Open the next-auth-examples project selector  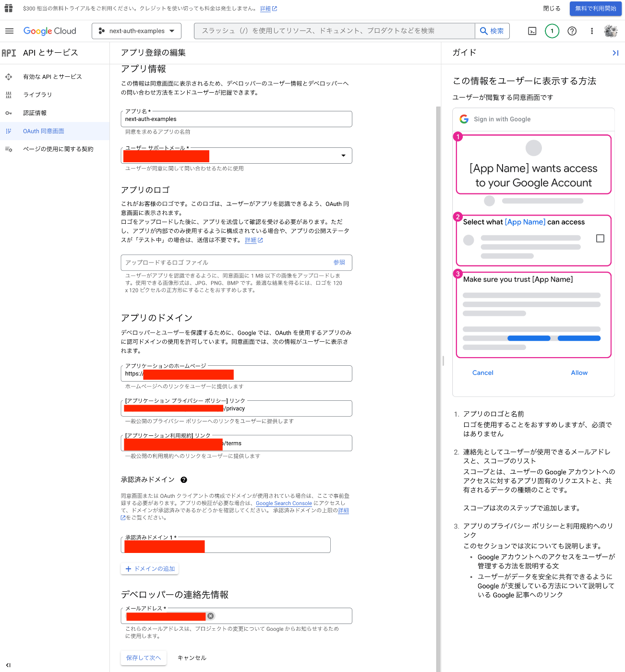coord(136,31)
